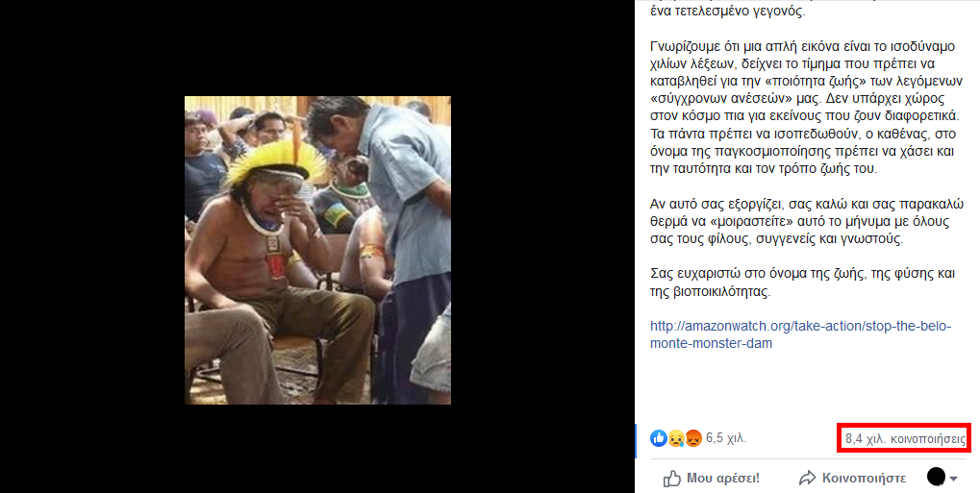This screenshot has height=493, width=980.
Task: Click the thumbs-up outline icon
Action: (673, 478)
